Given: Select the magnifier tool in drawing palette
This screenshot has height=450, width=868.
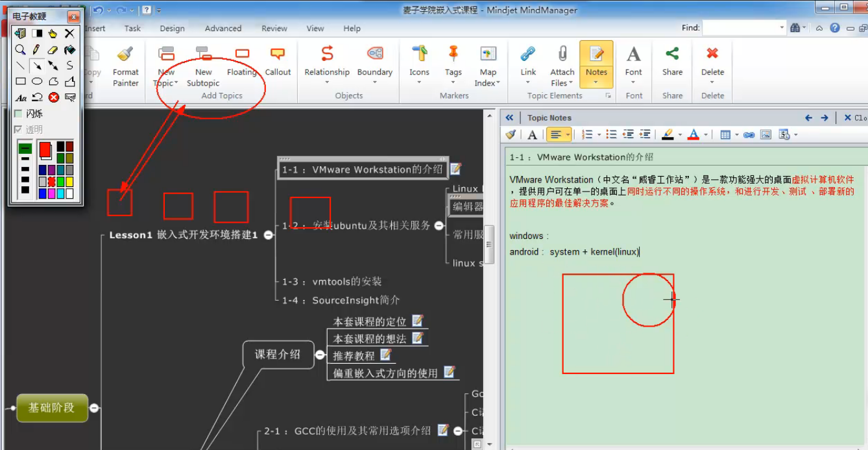Looking at the screenshot, I should click(x=21, y=49).
